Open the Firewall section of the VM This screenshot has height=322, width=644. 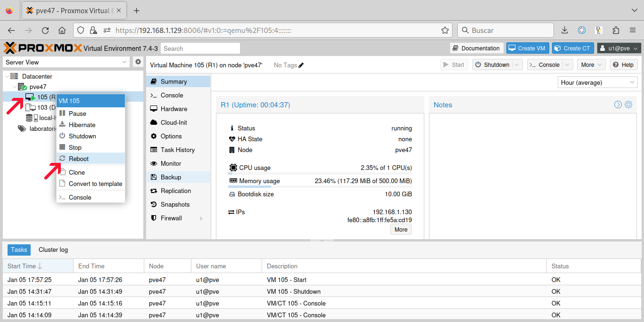[x=178, y=218]
